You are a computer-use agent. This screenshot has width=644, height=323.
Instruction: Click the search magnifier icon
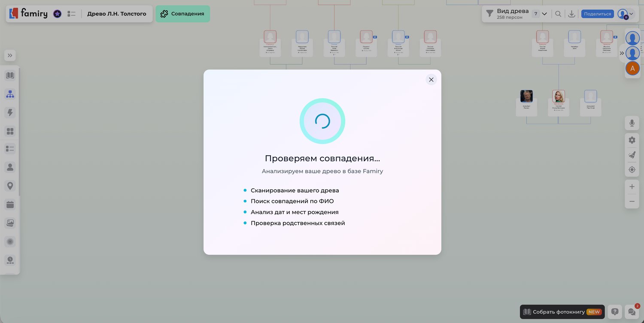coord(558,14)
